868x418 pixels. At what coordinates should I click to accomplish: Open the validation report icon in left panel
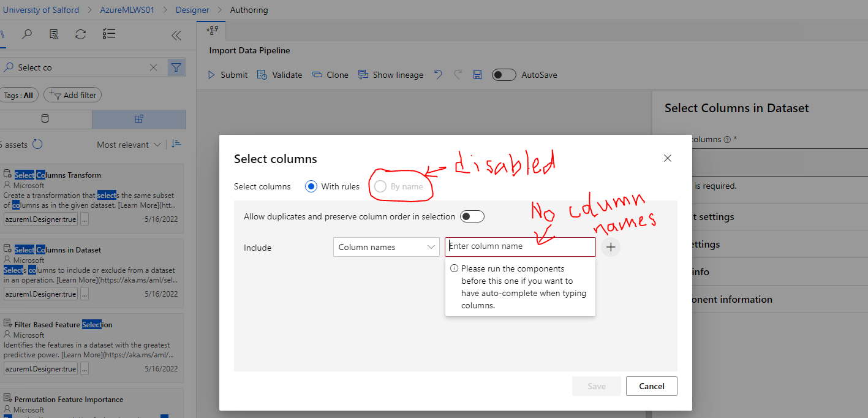pyautogui.click(x=54, y=34)
